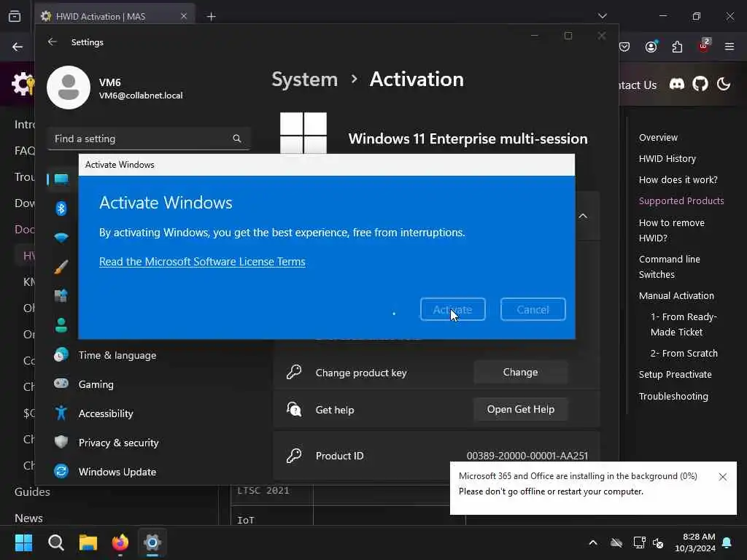The width and height of the screenshot is (747, 560).
Task: Open Windows Update settings
Action: (x=117, y=472)
